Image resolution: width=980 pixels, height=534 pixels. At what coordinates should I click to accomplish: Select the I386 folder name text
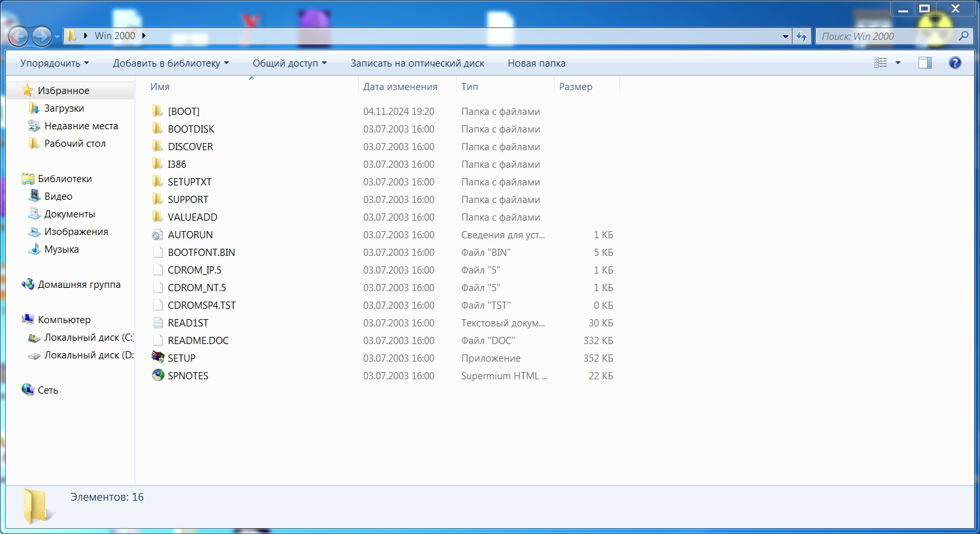[x=177, y=165]
